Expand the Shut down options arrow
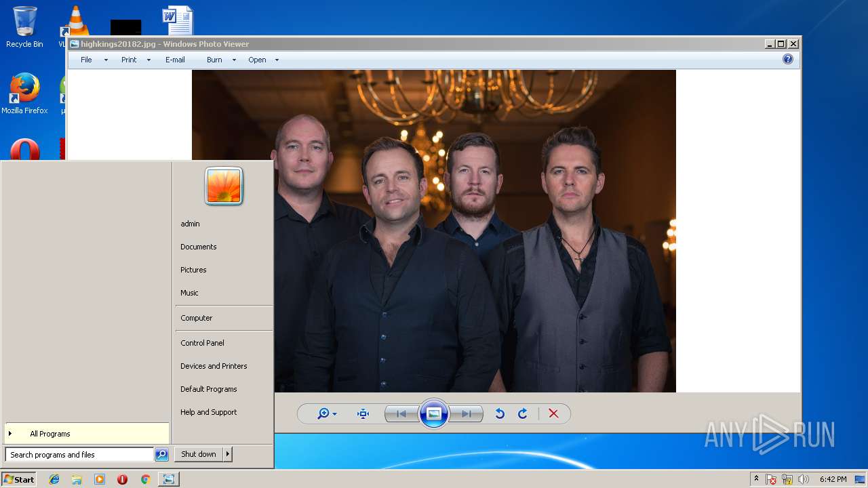The image size is (868, 488). click(x=228, y=454)
